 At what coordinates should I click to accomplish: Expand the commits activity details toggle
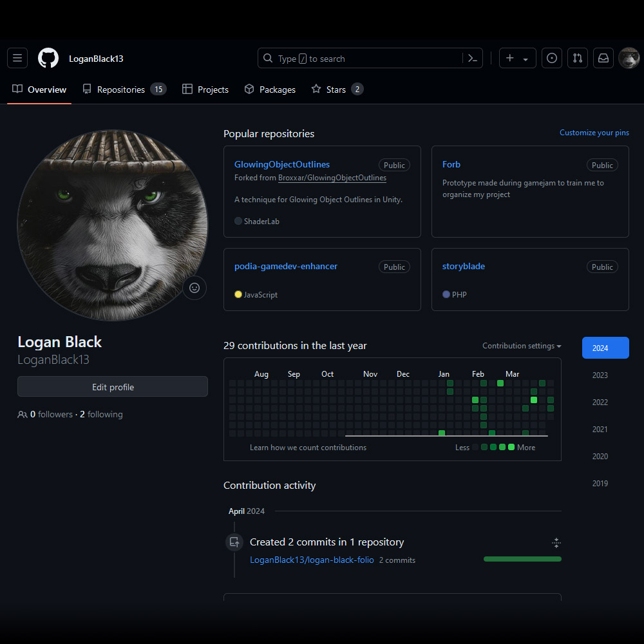point(556,543)
